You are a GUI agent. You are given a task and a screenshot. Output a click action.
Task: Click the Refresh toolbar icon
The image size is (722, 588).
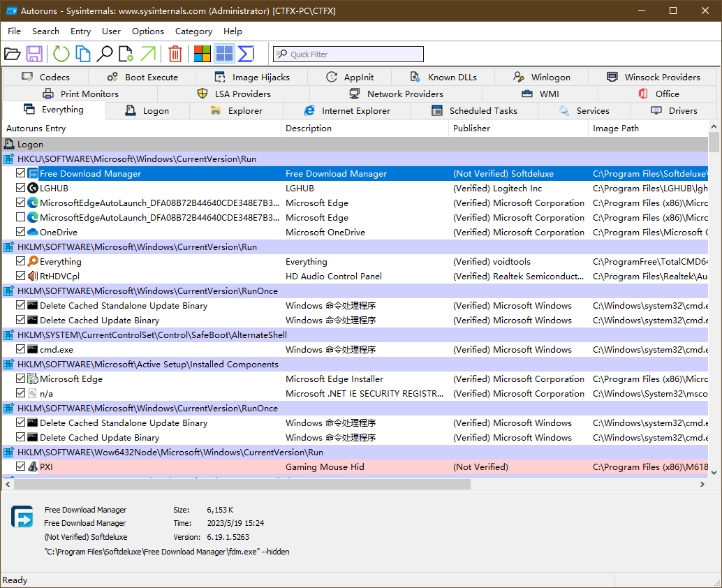(x=61, y=54)
